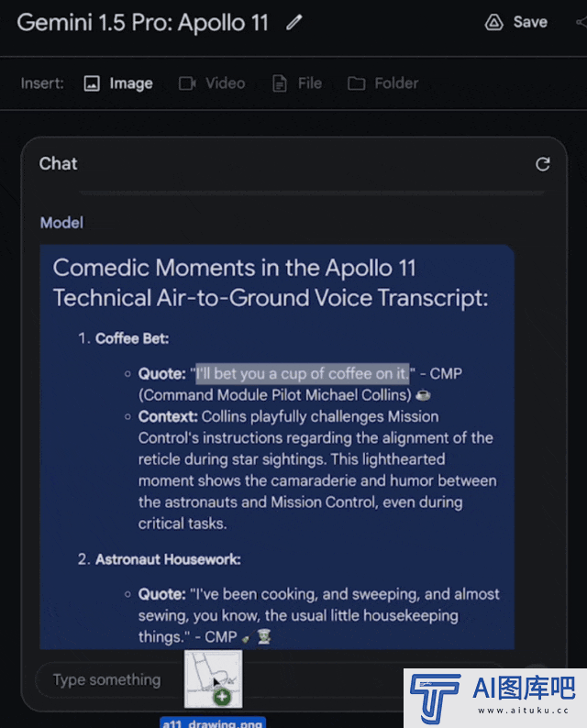
Task: Refresh the chat with reload icon
Action: click(x=542, y=164)
